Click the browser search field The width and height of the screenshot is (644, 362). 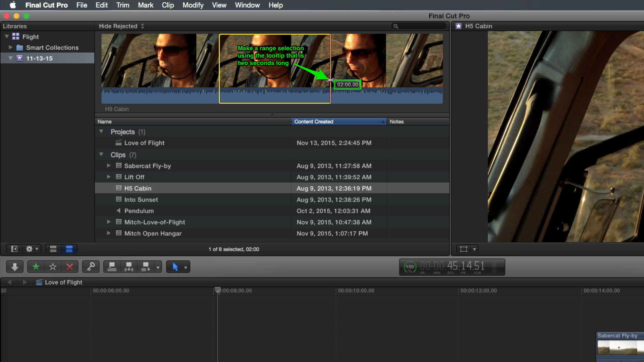pyautogui.click(x=419, y=26)
